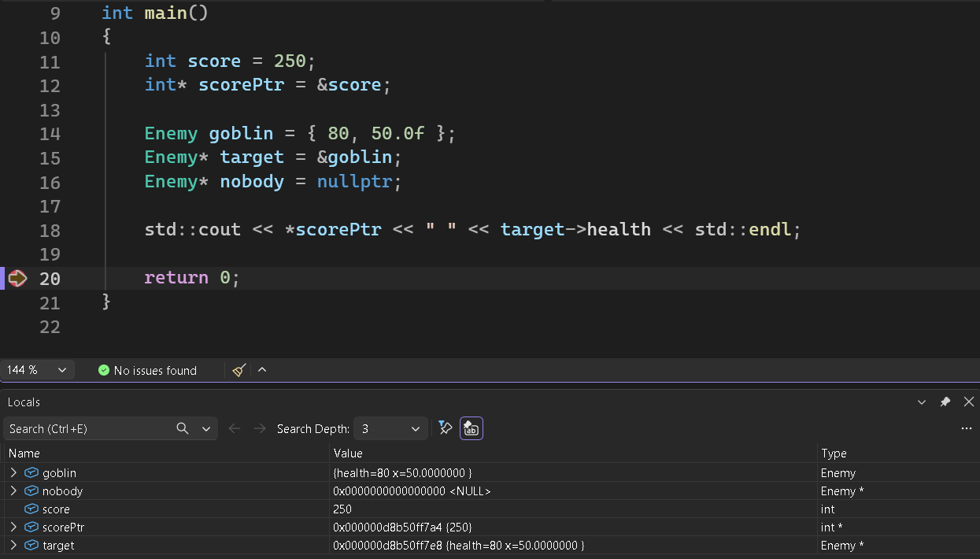Select the score variable name in Locals
The width and height of the screenshot is (980, 559).
coord(56,509)
